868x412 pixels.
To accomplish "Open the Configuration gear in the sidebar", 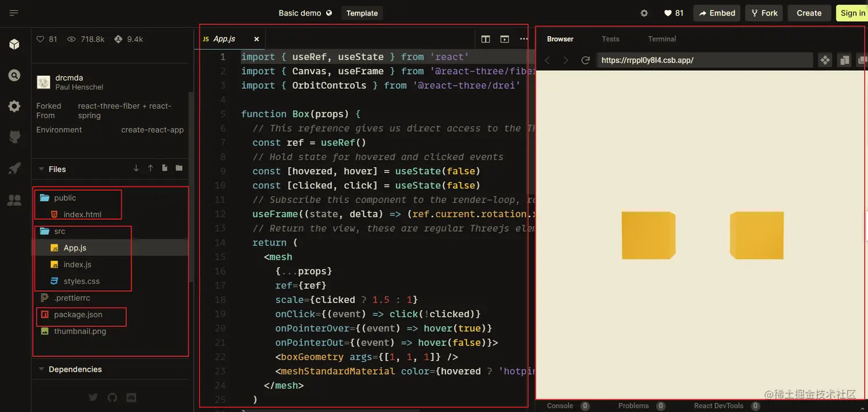I will click(x=14, y=106).
